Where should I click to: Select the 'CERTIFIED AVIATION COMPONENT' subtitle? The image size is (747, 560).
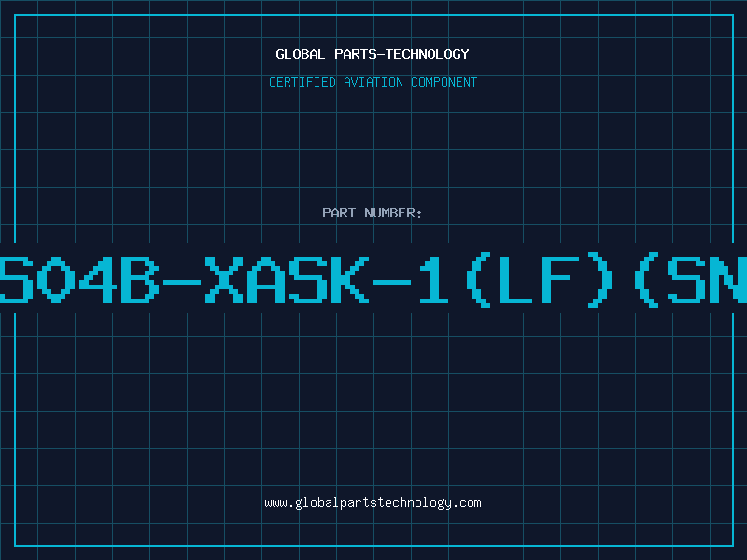pyautogui.click(x=373, y=82)
